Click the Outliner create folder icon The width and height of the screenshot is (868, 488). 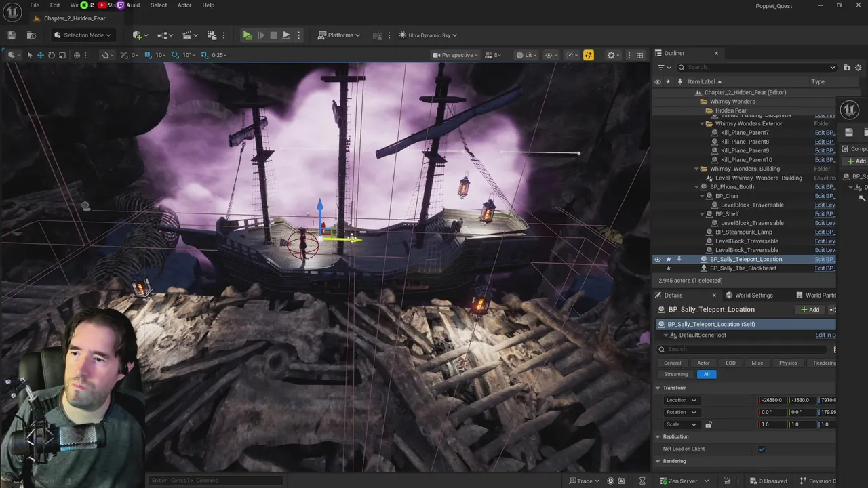(847, 68)
